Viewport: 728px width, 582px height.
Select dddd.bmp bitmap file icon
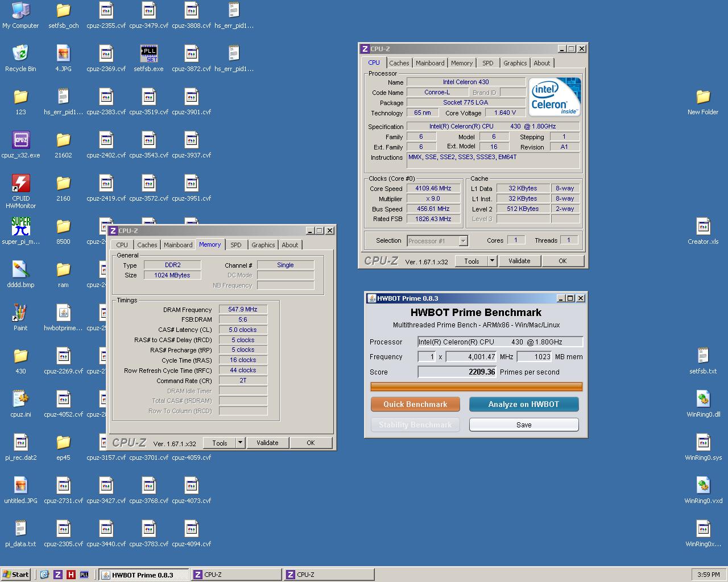click(x=20, y=275)
